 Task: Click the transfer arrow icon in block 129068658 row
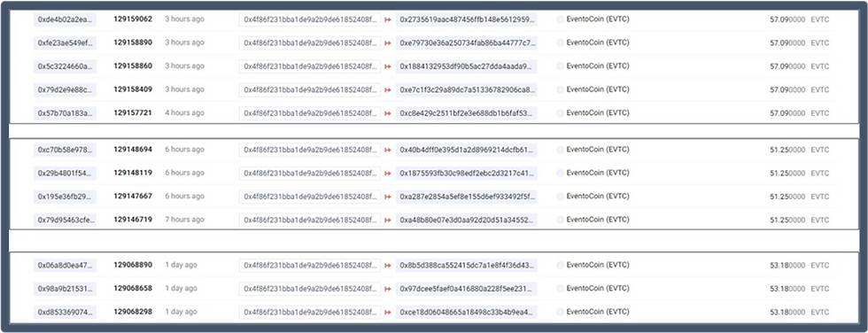388,289
